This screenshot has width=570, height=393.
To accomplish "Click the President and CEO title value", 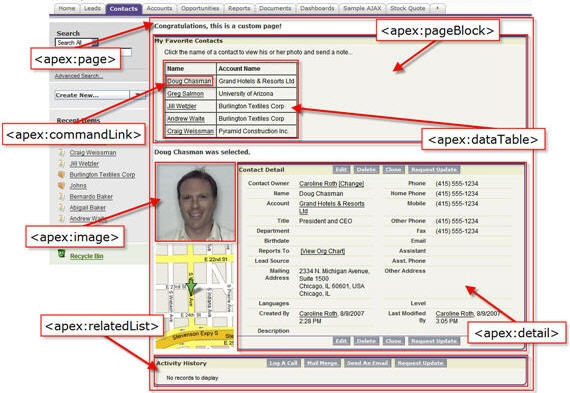I will point(325,221).
